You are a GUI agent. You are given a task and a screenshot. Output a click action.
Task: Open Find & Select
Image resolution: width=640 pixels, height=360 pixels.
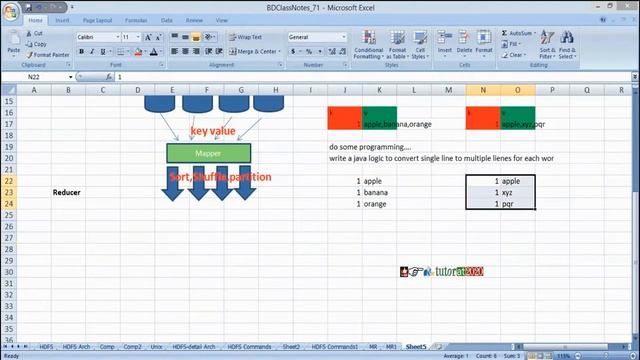(x=567, y=44)
